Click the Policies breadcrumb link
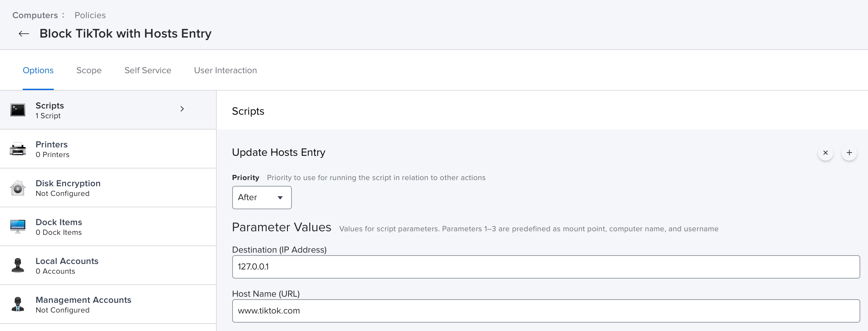The height and width of the screenshot is (331, 868). click(90, 16)
